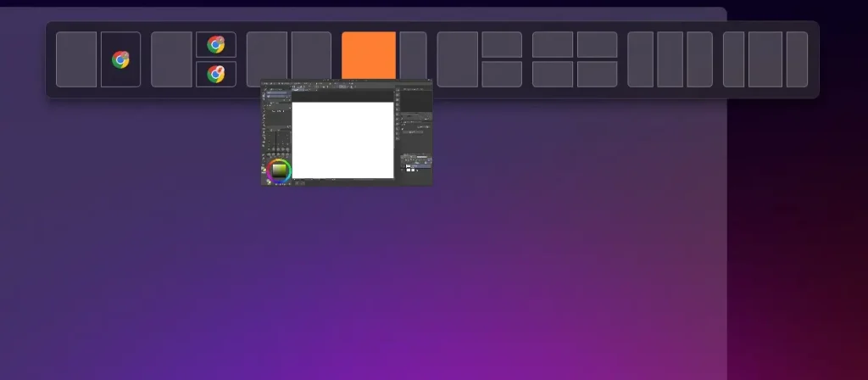
Task: Select the top-right Chrome zone in the second layout
Action: coord(216,45)
